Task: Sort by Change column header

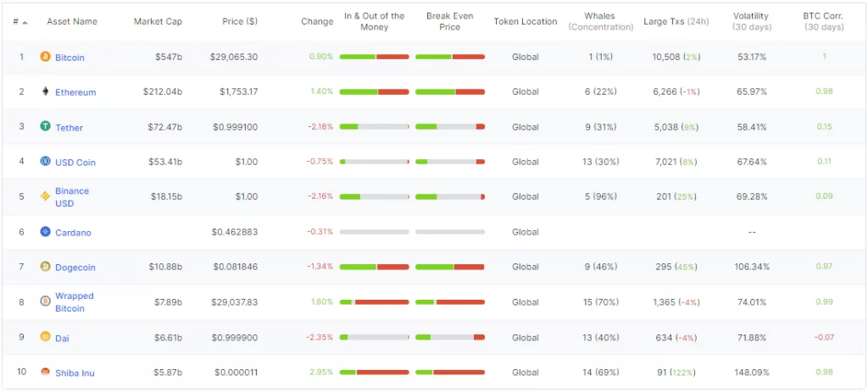Action: point(317,21)
